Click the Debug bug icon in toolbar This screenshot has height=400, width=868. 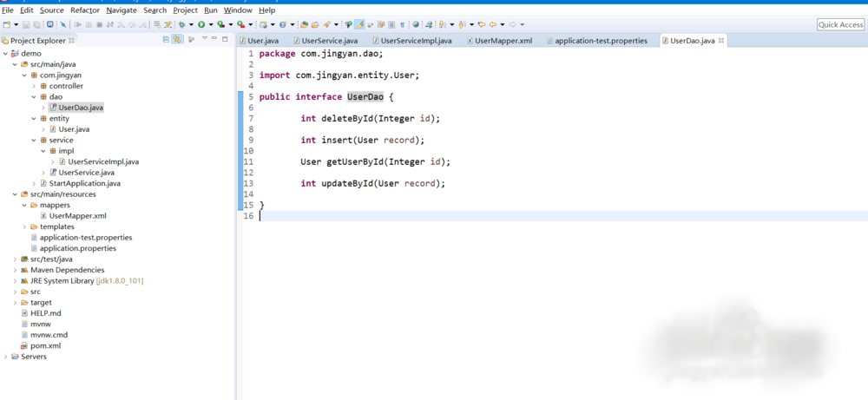tap(181, 25)
